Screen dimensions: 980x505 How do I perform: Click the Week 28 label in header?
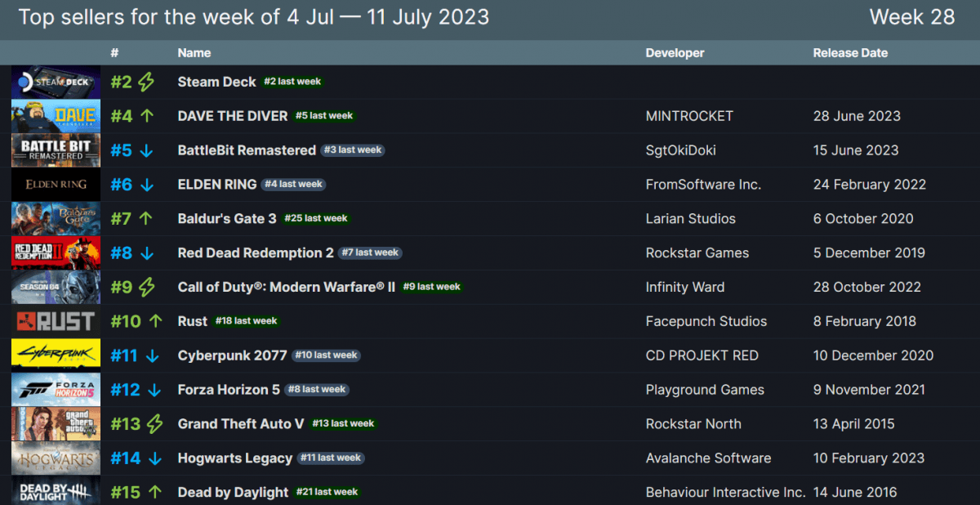pyautogui.click(x=911, y=17)
